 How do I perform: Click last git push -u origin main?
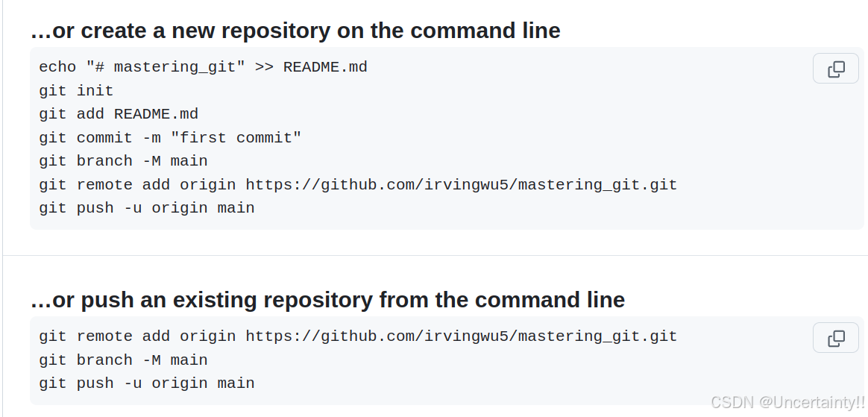147,383
